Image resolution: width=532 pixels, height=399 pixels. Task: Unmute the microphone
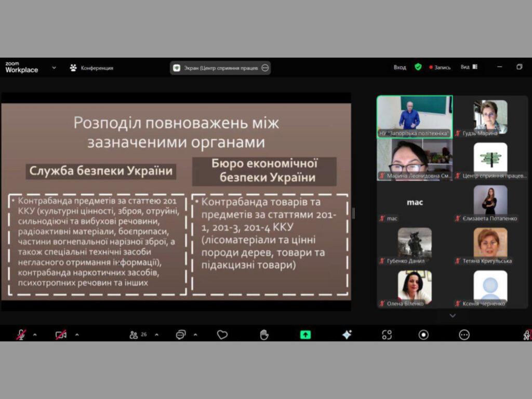(21, 335)
